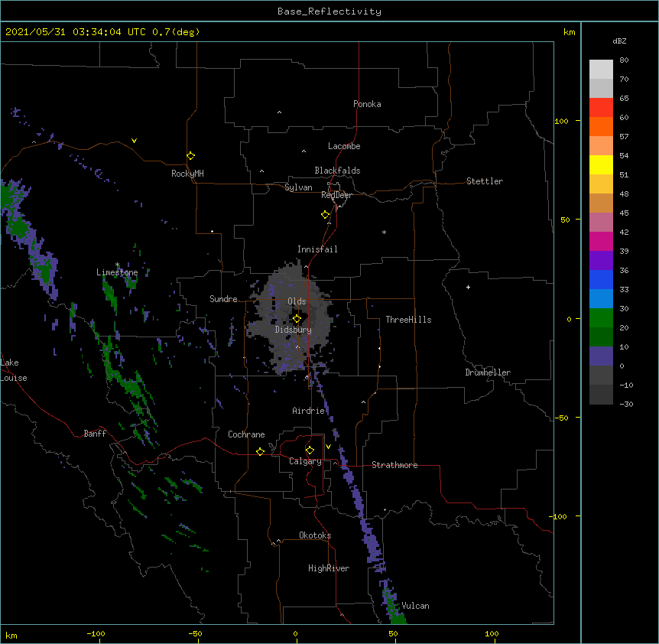This screenshot has height=644, width=659.
Task: Click the Limestone label
Action: 117,272
